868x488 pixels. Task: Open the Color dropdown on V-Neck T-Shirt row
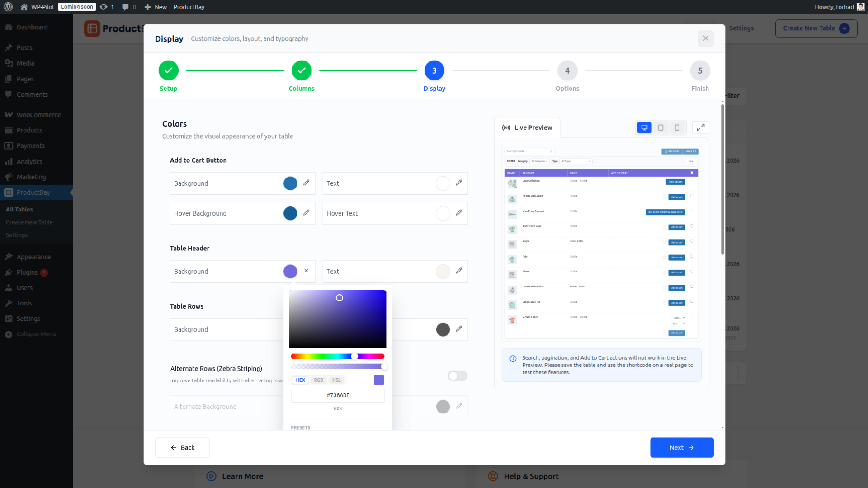click(x=678, y=317)
